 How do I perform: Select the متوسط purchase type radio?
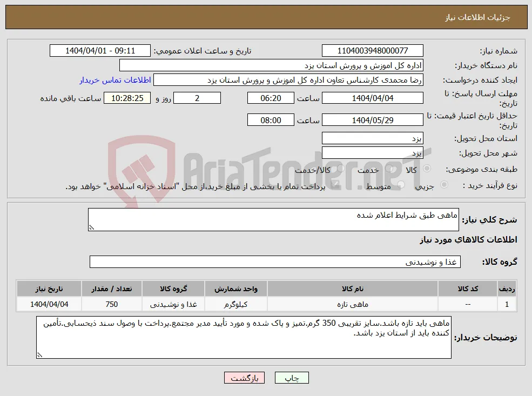(x=401, y=185)
